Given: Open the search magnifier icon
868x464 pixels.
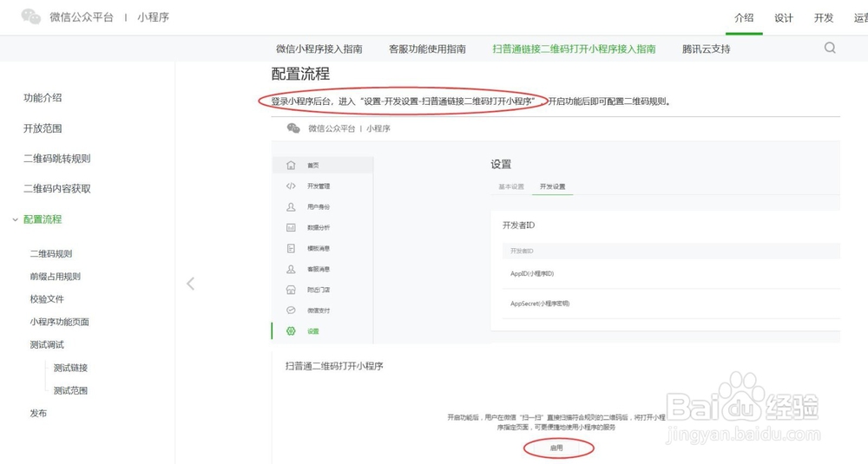Looking at the screenshot, I should 830,48.
